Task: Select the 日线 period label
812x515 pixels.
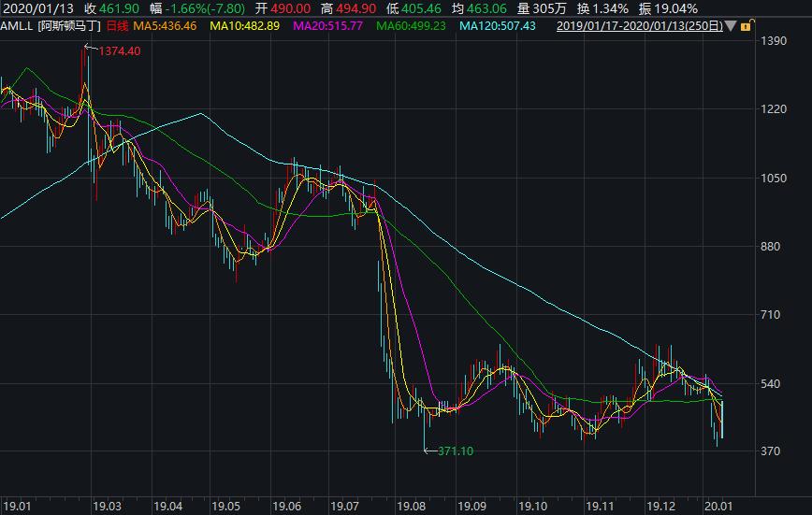Action: click(117, 26)
